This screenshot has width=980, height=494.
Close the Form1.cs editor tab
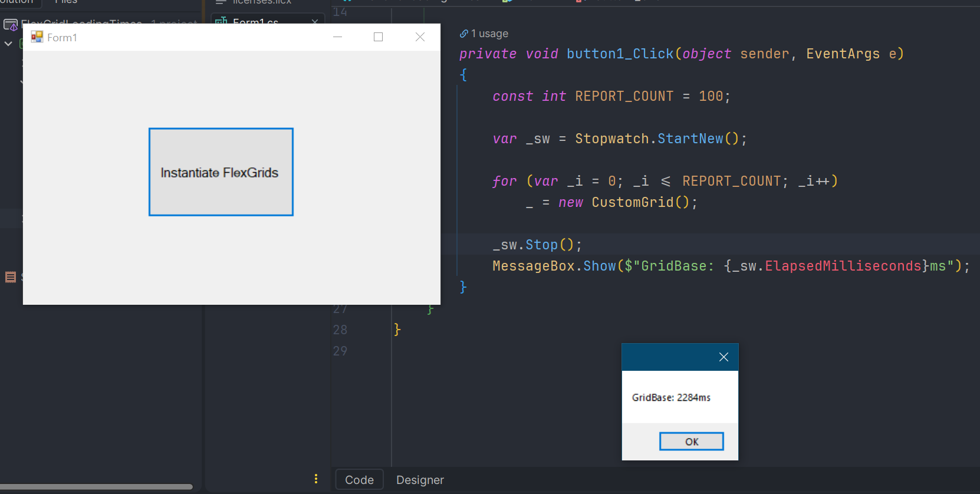click(x=315, y=22)
